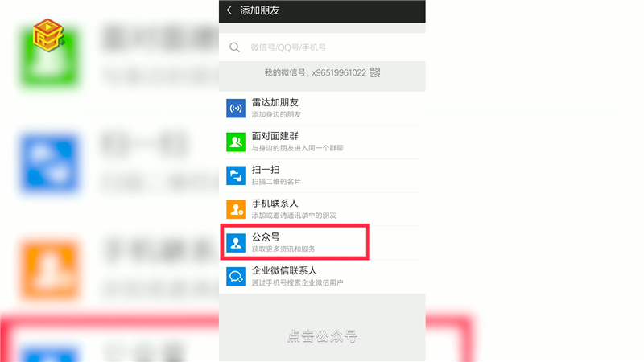The width and height of the screenshot is (644, 362).
Task: Choose 手机联系人 entry
Action: [x=322, y=209]
